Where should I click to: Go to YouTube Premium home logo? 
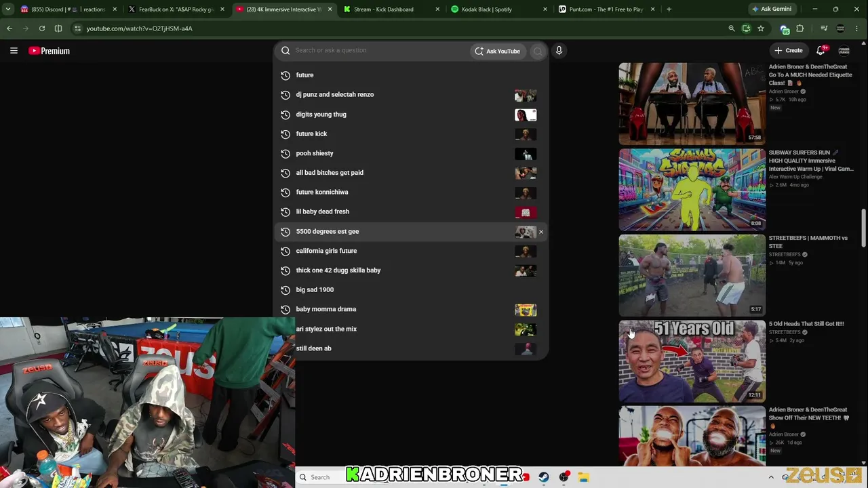(x=49, y=51)
